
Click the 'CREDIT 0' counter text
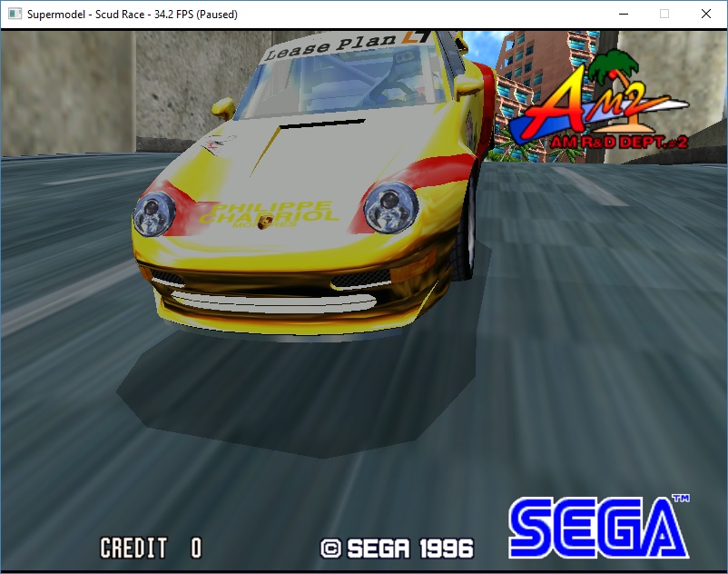151,548
